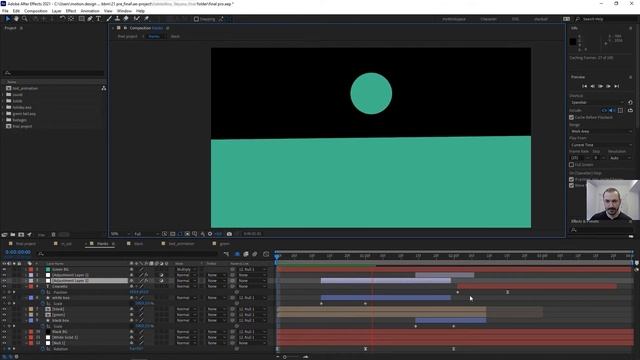Toggle the Full Screen checkbox
This screenshot has height=360, width=640.
pos(571,165)
